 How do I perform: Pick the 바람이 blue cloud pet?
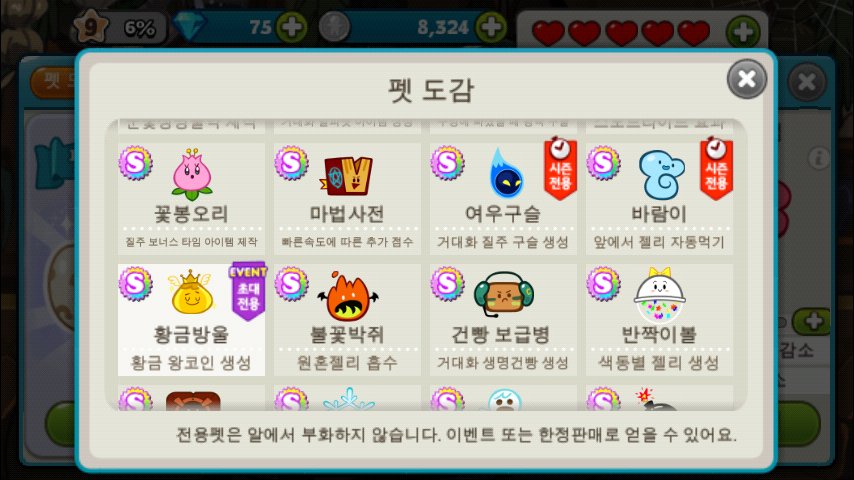click(x=659, y=199)
